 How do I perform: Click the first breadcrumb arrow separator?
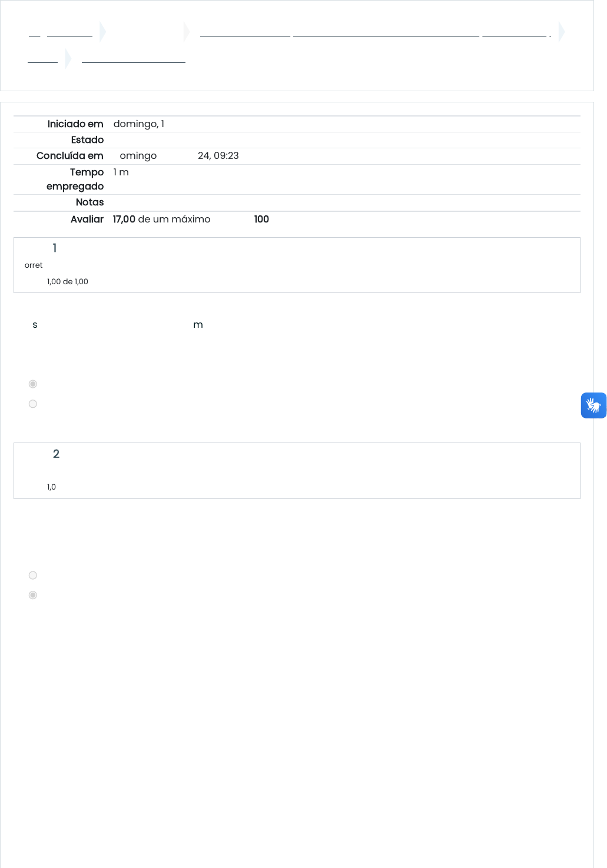(x=103, y=32)
